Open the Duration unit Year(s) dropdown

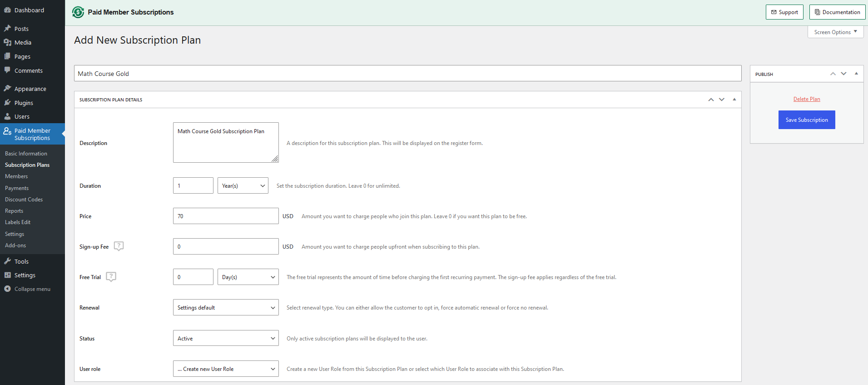(x=243, y=185)
